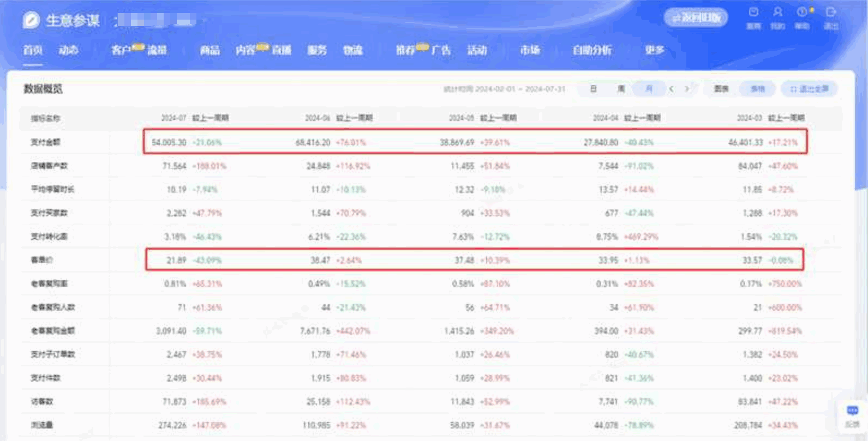Click the 退出全屏 exit fullscreen button

coord(809,89)
